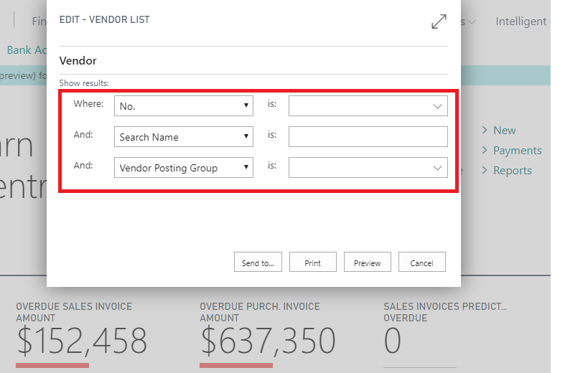Screen dimensions: 588x373
Task: Open the Overdue Purch. Invoice Amount tile
Action: 267,334
